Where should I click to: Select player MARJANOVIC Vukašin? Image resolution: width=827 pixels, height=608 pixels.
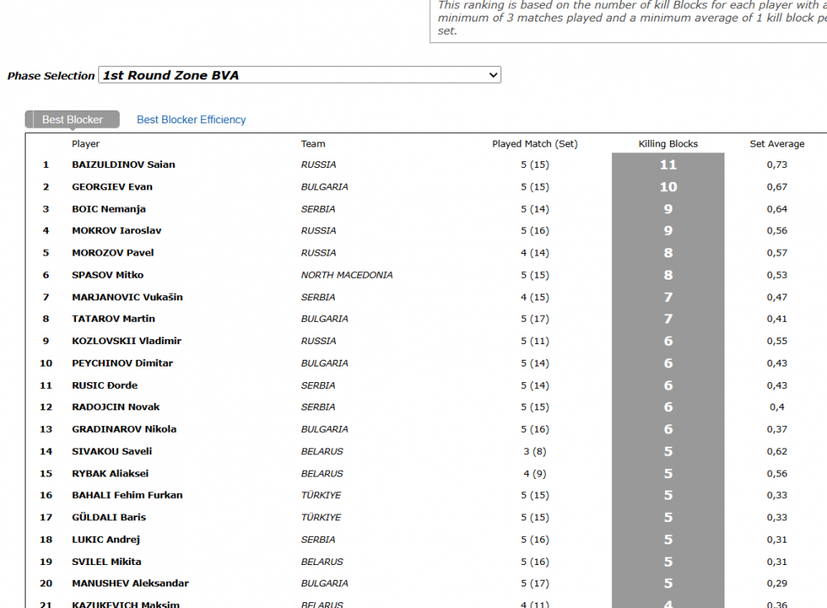[127, 297]
